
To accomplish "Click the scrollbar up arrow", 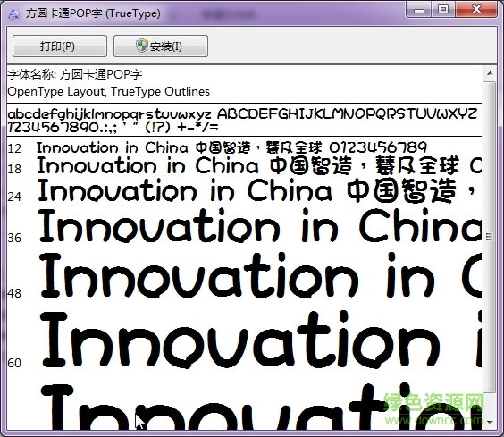I will pyautogui.click(x=490, y=73).
